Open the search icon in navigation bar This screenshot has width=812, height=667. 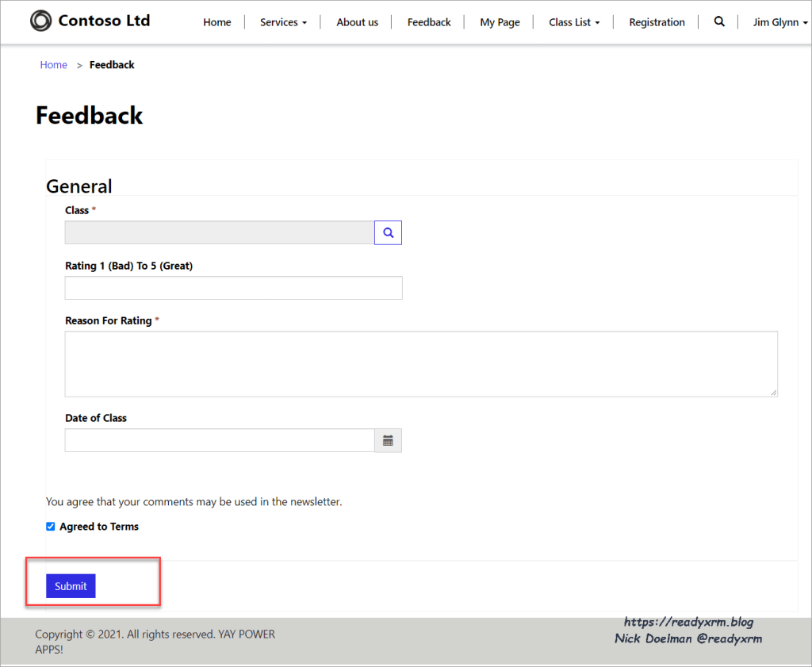[719, 22]
